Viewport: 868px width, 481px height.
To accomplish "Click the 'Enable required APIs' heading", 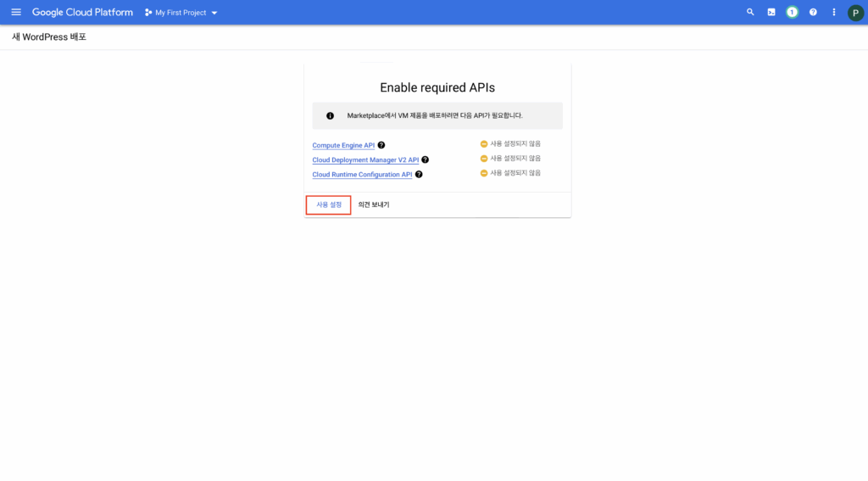I will tap(437, 87).
